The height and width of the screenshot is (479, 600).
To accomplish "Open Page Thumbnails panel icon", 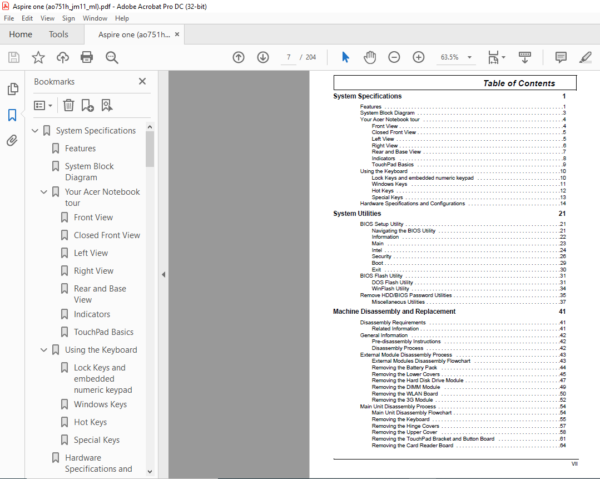I will point(13,89).
